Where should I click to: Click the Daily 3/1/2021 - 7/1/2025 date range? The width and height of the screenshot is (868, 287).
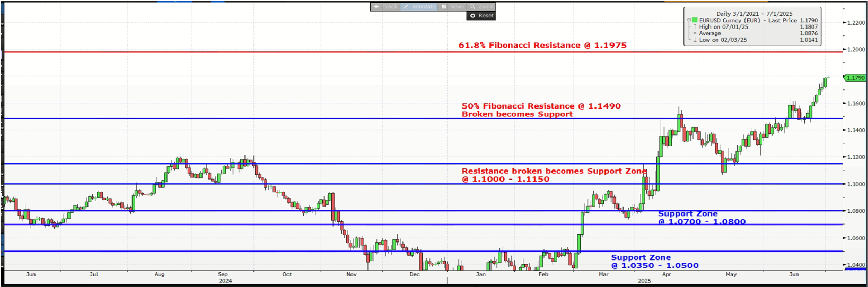tap(755, 14)
